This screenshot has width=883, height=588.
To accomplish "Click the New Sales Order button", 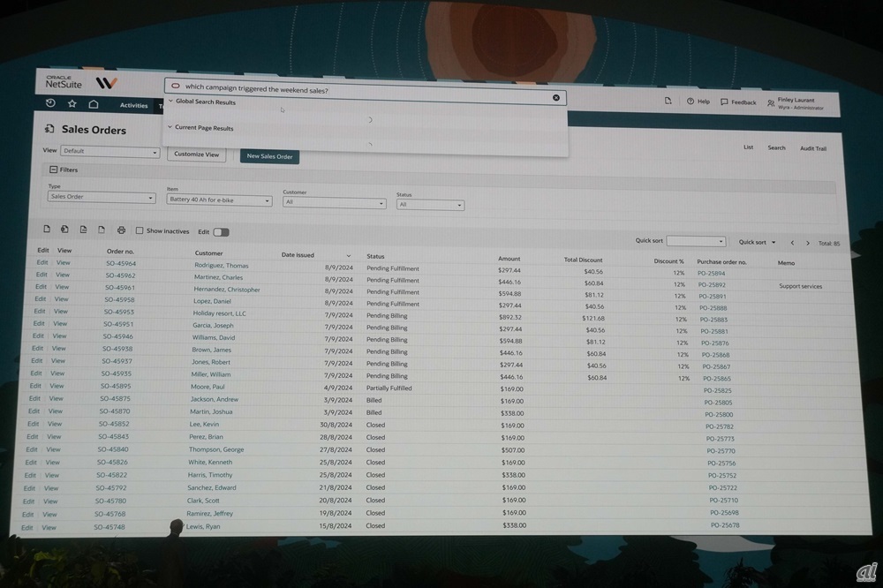I will [269, 156].
